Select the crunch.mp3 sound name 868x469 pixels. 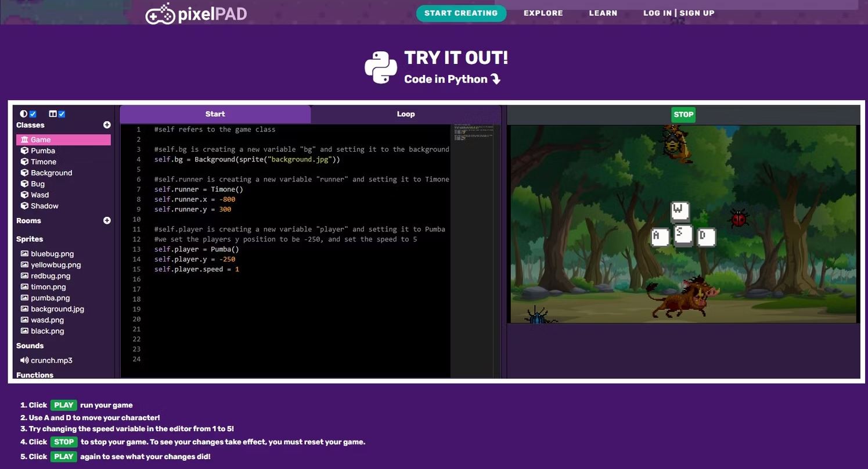[52, 360]
